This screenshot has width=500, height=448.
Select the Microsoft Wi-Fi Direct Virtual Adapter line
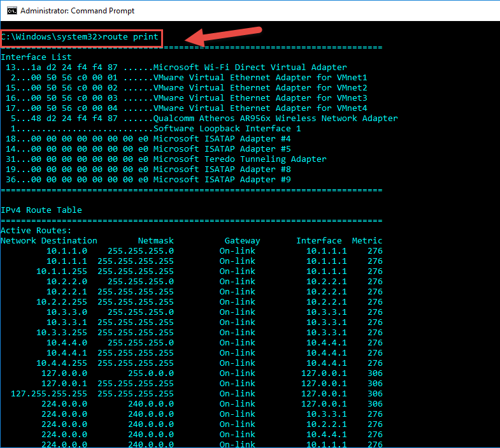[x=176, y=68]
